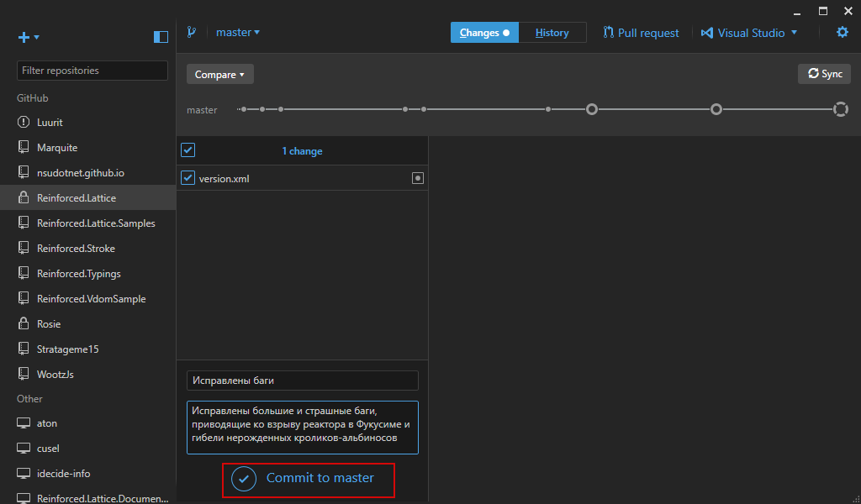Click the book icon beside Reinforced.VdomSample
Screen dimensions: 861x504
point(23,298)
